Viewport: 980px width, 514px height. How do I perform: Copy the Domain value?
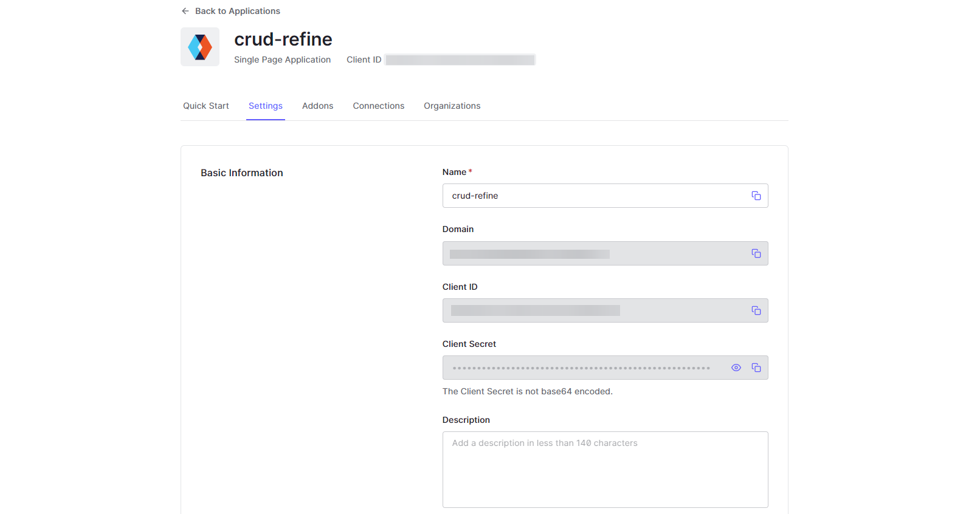coord(756,253)
